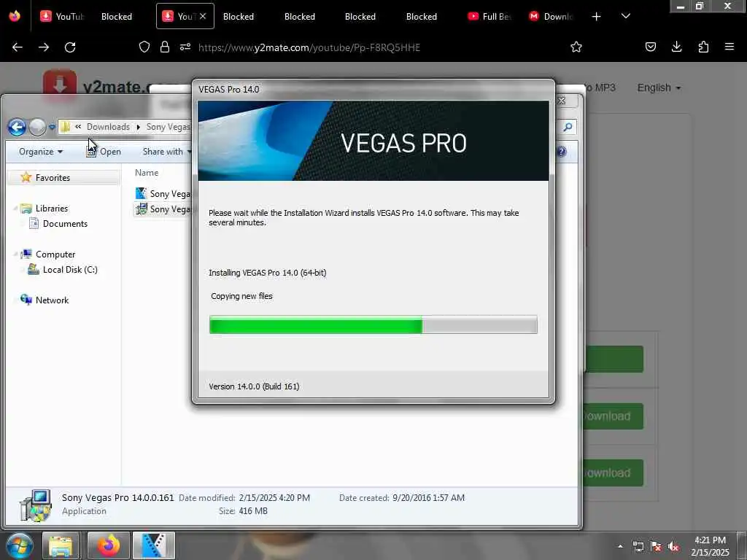List all tabs dropdown arrow
Image resolution: width=747 pixels, height=560 pixels.
(625, 16)
